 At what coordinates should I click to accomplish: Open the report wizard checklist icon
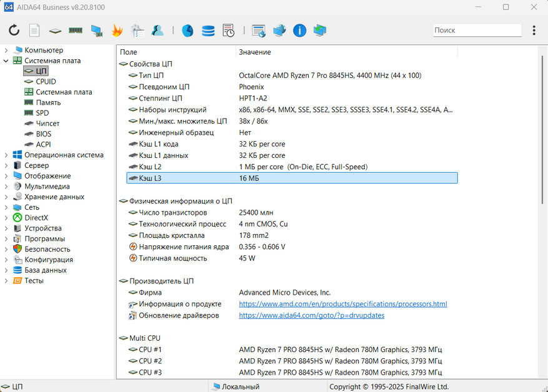pos(137,31)
